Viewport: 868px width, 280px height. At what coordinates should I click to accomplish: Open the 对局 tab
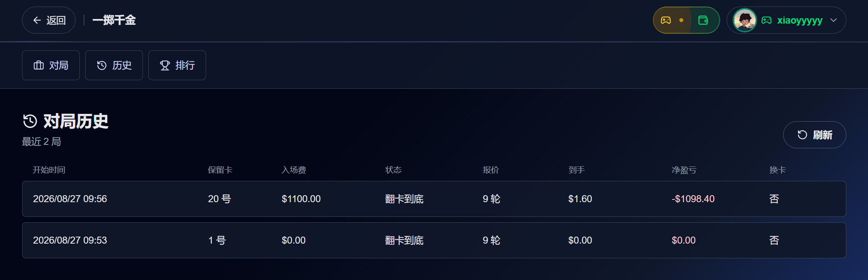[x=51, y=65]
